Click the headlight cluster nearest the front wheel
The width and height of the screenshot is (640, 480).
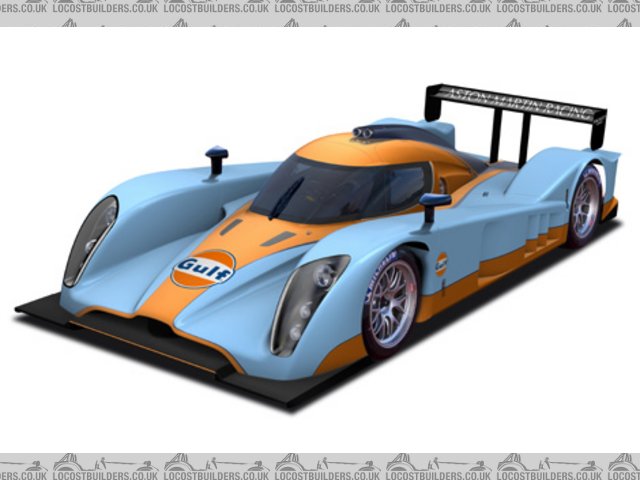pyautogui.click(x=308, y=300)
